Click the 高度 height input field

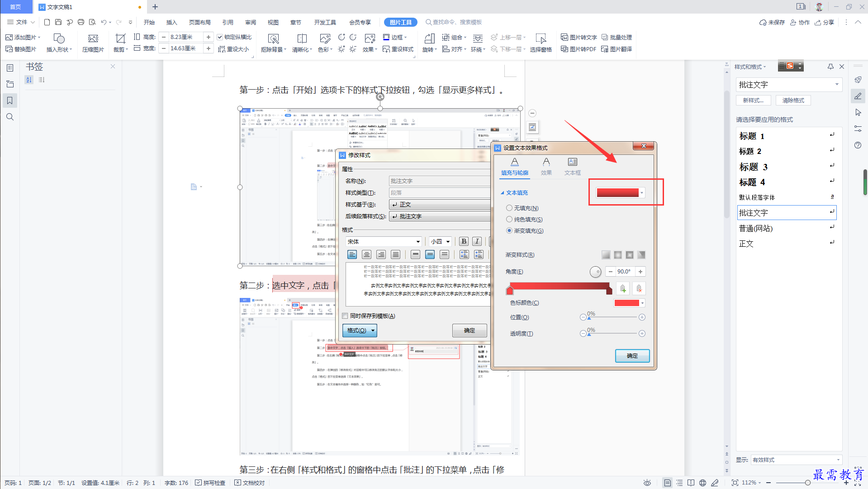pos(186,37)
